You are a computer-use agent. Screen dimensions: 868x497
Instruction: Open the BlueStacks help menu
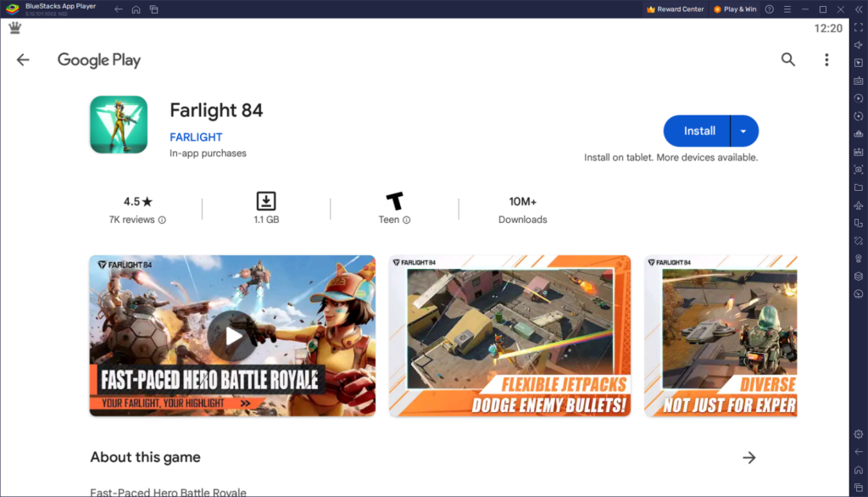point(770,9)
